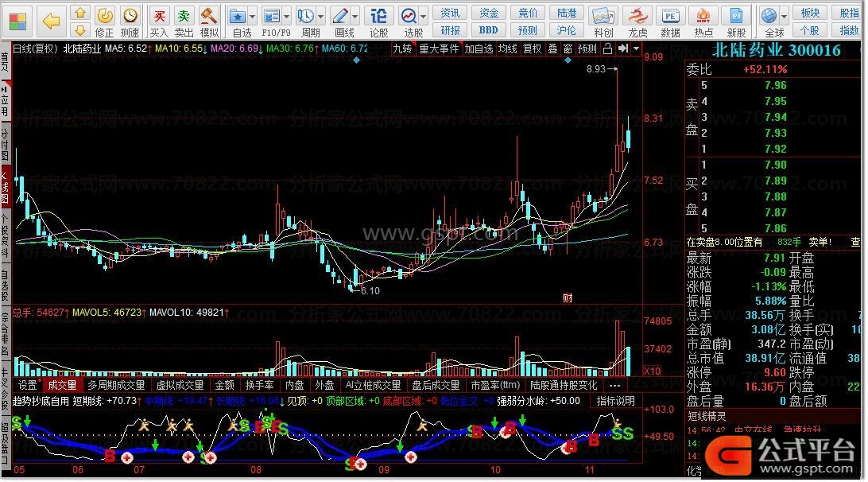This screenshot has height=482, width=868.
Task: Click the 资金 capital flow button
Action: tap(489, 13)
